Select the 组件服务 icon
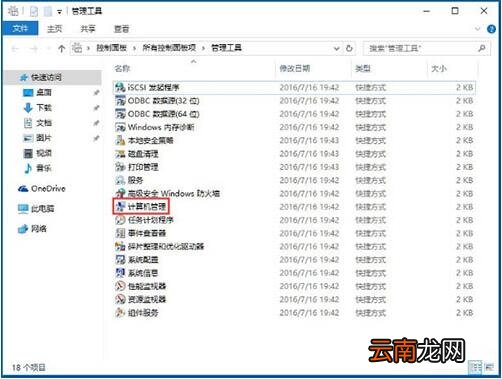The width and height of the screenshot is (502, 379). click(x=120, y=313)
